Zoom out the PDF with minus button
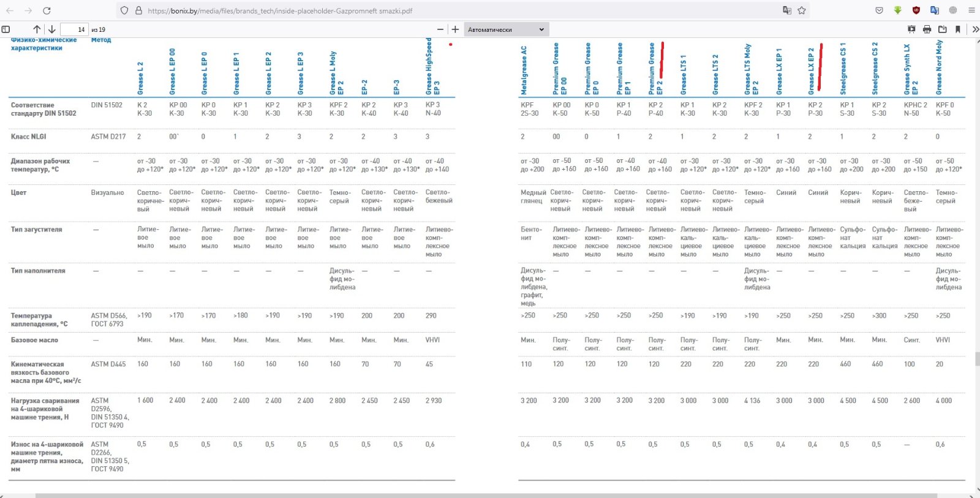The width and height of the screenshot is (980, 498). coord(440,29)
